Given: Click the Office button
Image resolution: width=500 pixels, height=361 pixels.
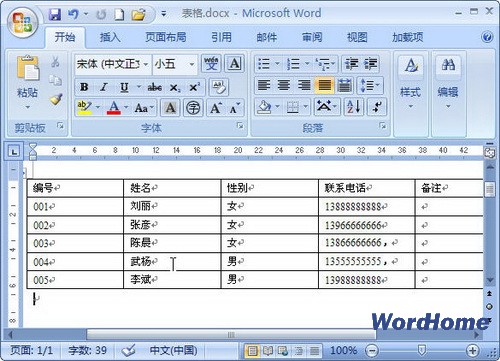Looking at the screenshot, I should pyautogui.click(x=23, y=23).
